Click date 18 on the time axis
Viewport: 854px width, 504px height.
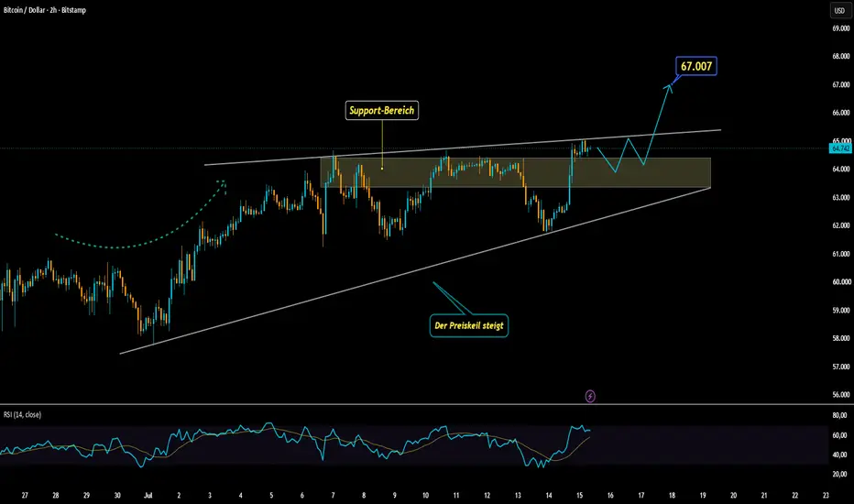click(x=672, y=495)
